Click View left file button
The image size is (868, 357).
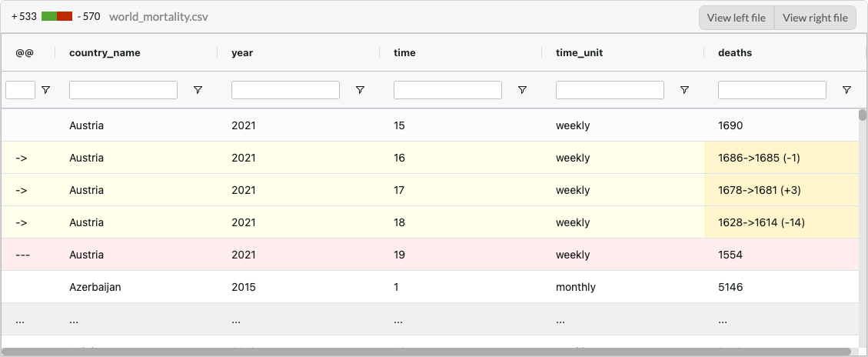[736, 18]
